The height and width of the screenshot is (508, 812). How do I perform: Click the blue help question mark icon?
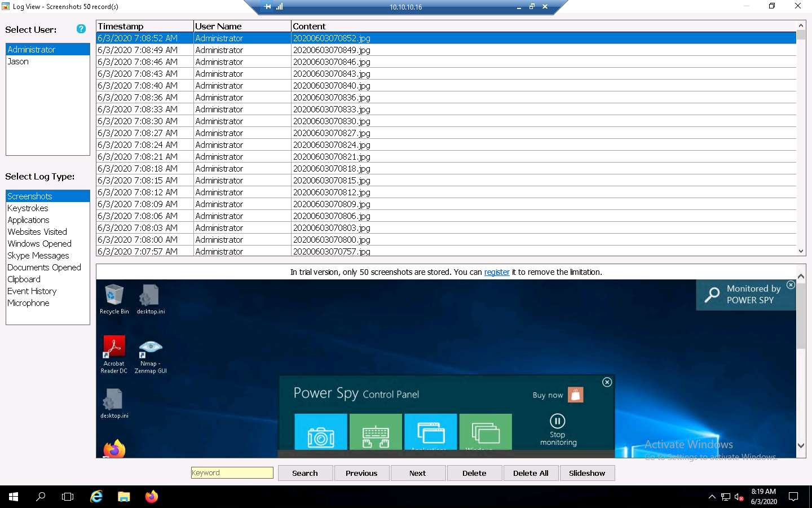81,29
